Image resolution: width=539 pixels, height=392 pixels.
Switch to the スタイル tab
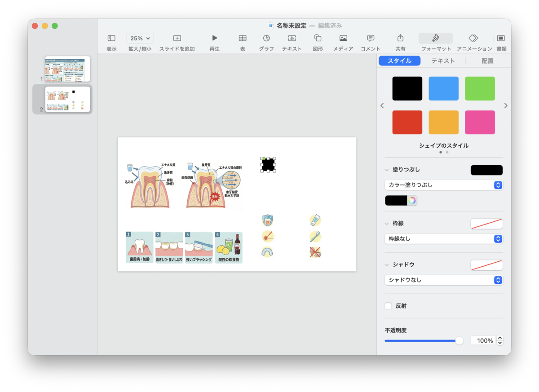(x=400, y=61)
